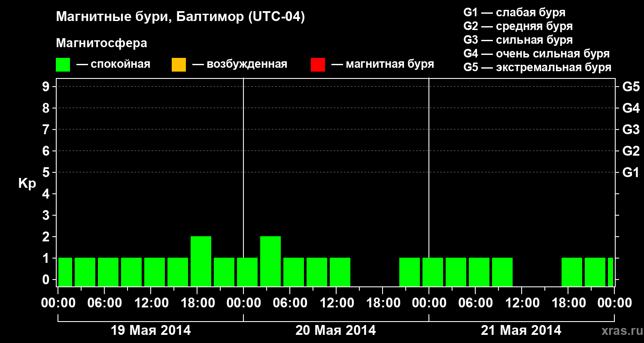Click the '18:00' time label above 21 Мая 2014

(x=568, y=303)
